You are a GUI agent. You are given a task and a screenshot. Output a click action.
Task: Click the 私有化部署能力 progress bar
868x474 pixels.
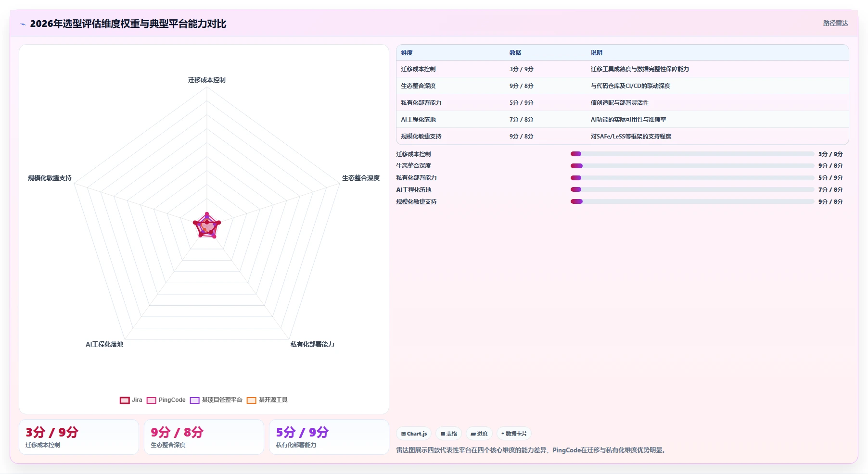coord(692,178)
